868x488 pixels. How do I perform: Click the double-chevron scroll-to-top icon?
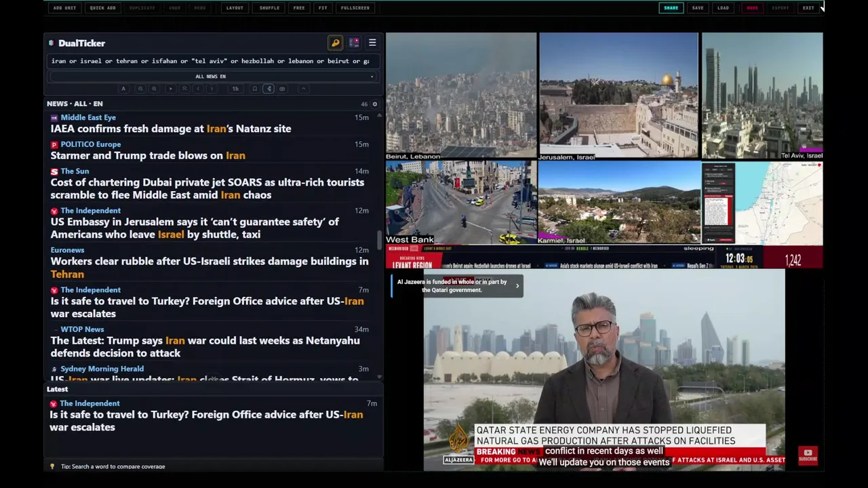pyautogui.click(x=184, y=89)
